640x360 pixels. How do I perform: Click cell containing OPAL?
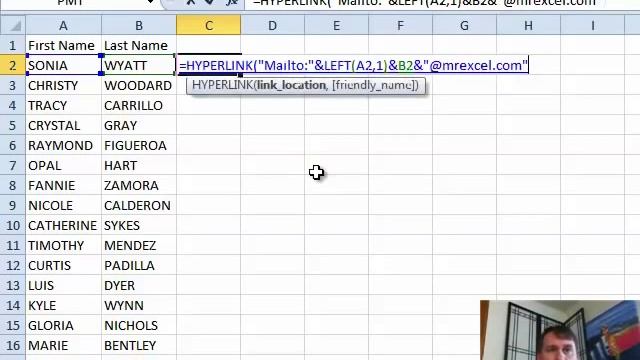63,165
